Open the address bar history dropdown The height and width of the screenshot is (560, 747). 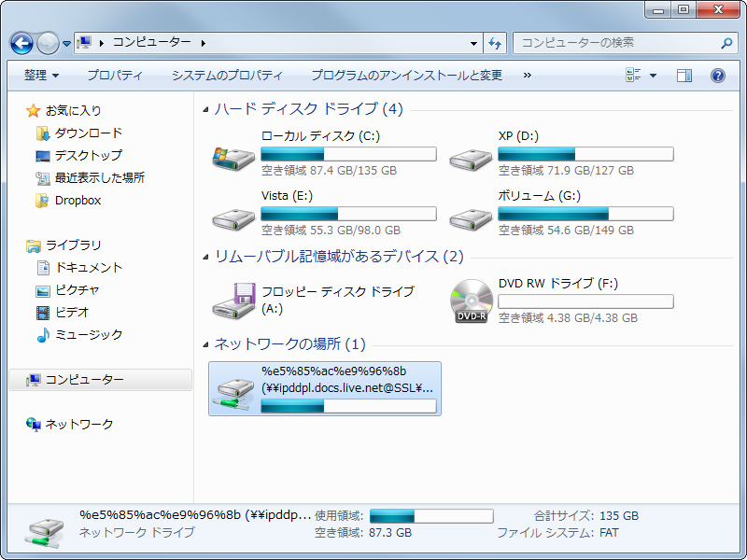coord(472,43)
